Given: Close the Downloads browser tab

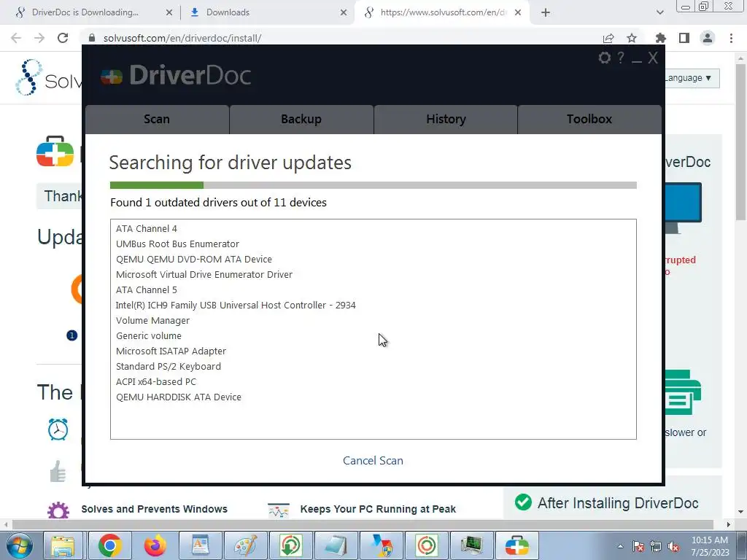Looking at the screenshot, I should point(344,12).
